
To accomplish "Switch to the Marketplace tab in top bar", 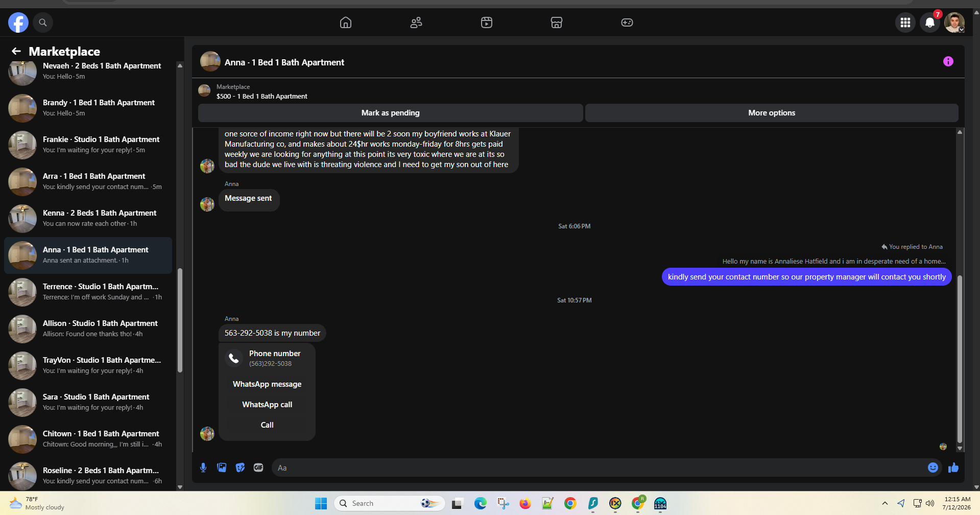I will [557, 22].
